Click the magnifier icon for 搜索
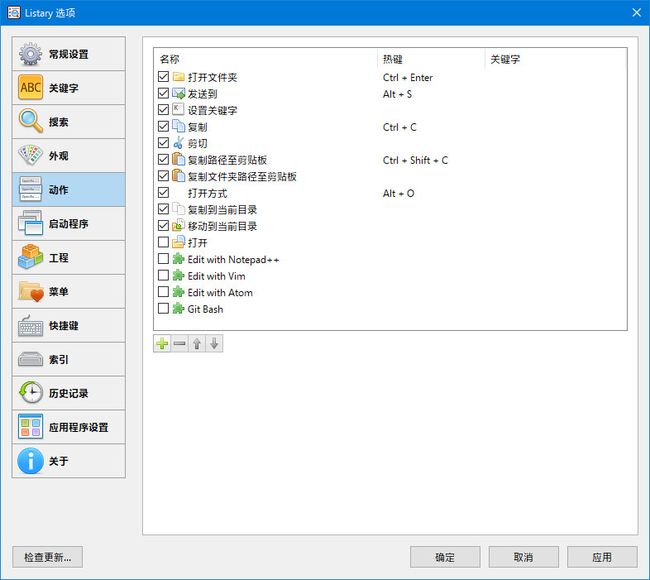 30,121
